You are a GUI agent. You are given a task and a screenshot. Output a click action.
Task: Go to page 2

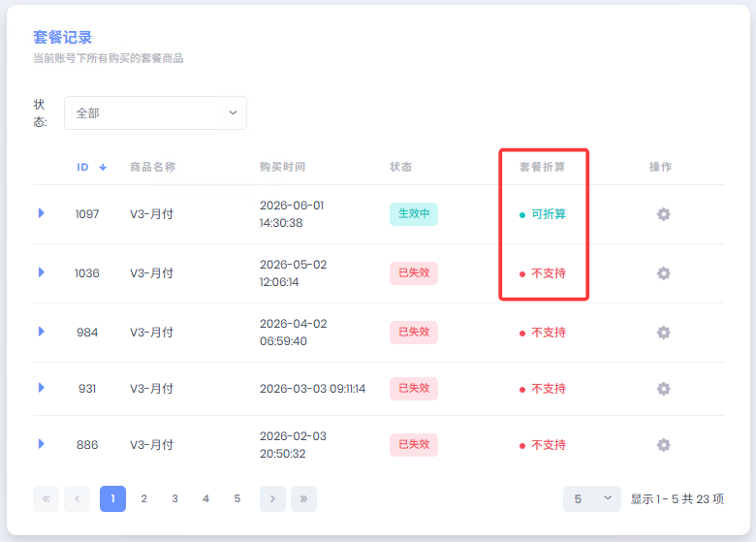click(143, 498)
